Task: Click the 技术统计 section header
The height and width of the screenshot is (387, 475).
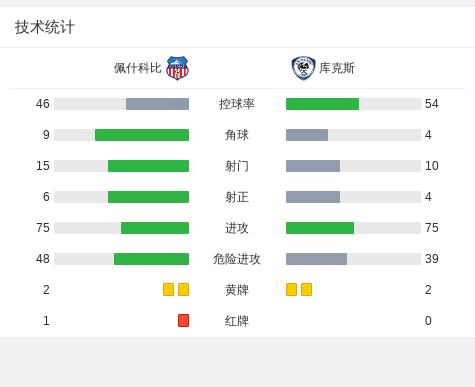Action: click(x=45, y=27)
